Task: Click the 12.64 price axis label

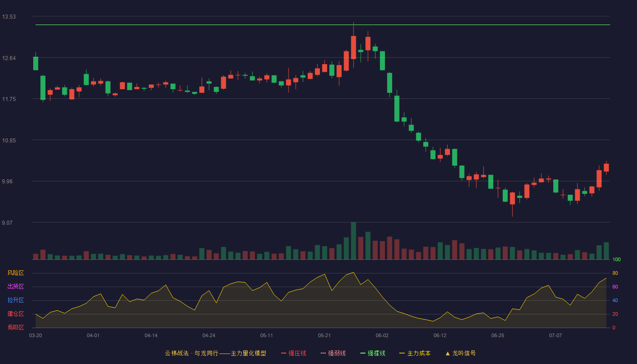Action: tap(9, 58)
